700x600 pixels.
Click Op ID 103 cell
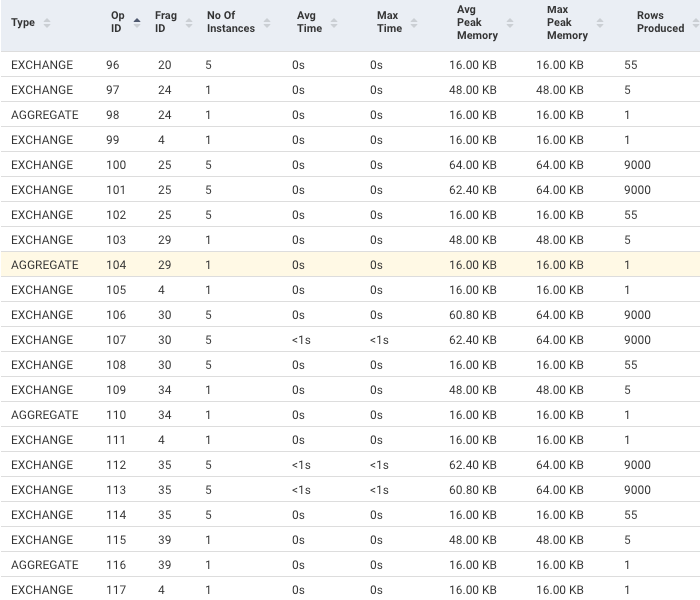click(x=116, y=240)
